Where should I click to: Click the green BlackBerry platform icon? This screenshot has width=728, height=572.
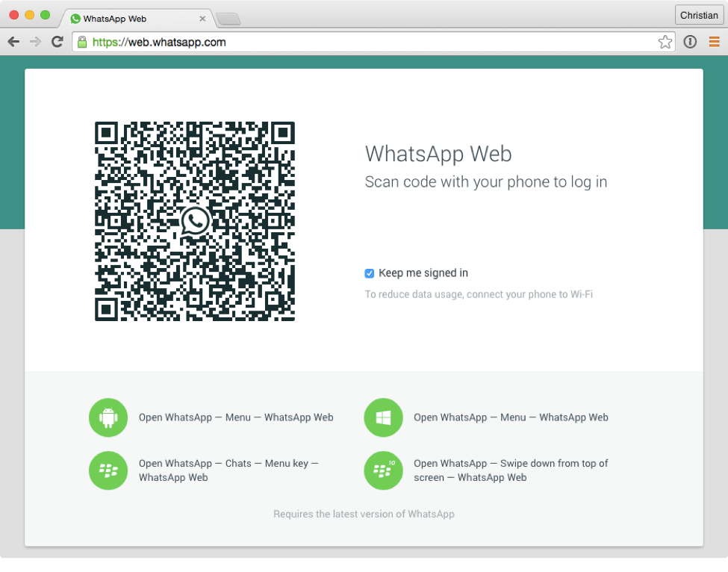(x=108, y=470)
